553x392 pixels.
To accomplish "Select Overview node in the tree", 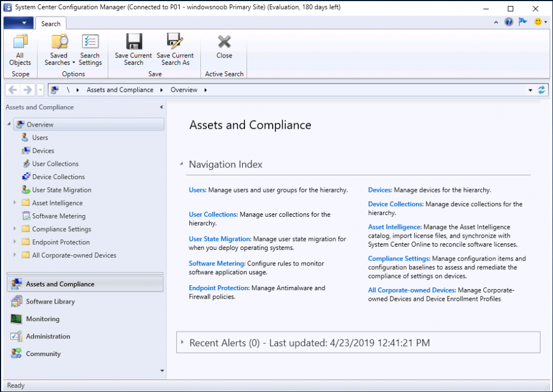I will pyautogui.click(x=89, y=124).
